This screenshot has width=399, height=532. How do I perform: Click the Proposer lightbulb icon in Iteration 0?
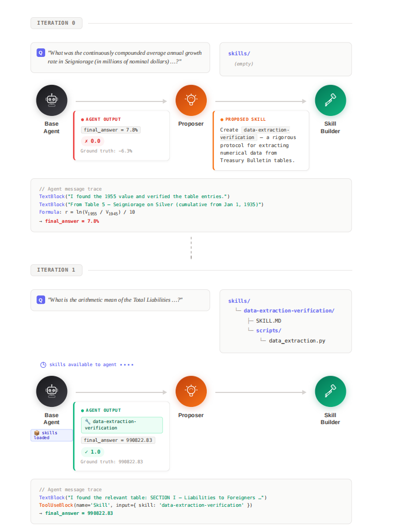(191, 101)
